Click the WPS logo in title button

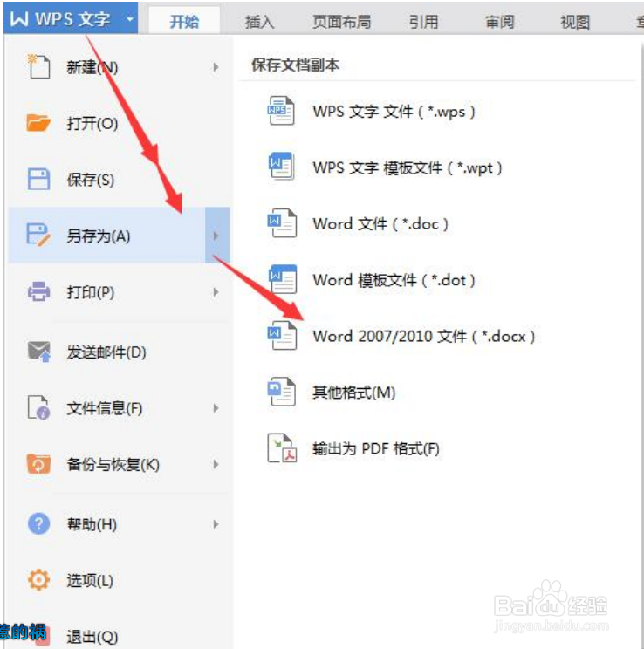pos(19,18)
